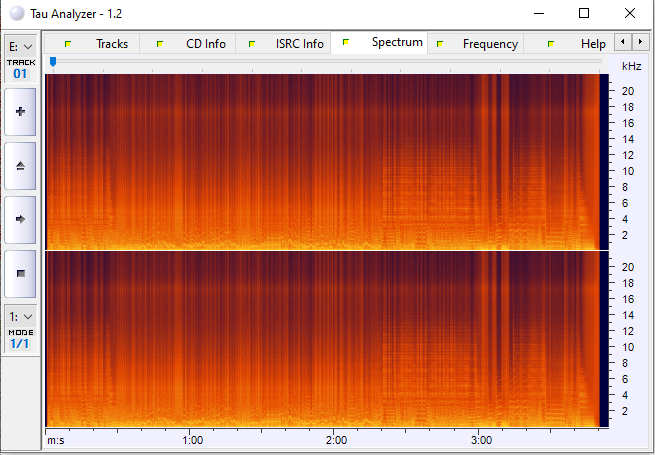Click the stop square button

click(x=20, y=274)
